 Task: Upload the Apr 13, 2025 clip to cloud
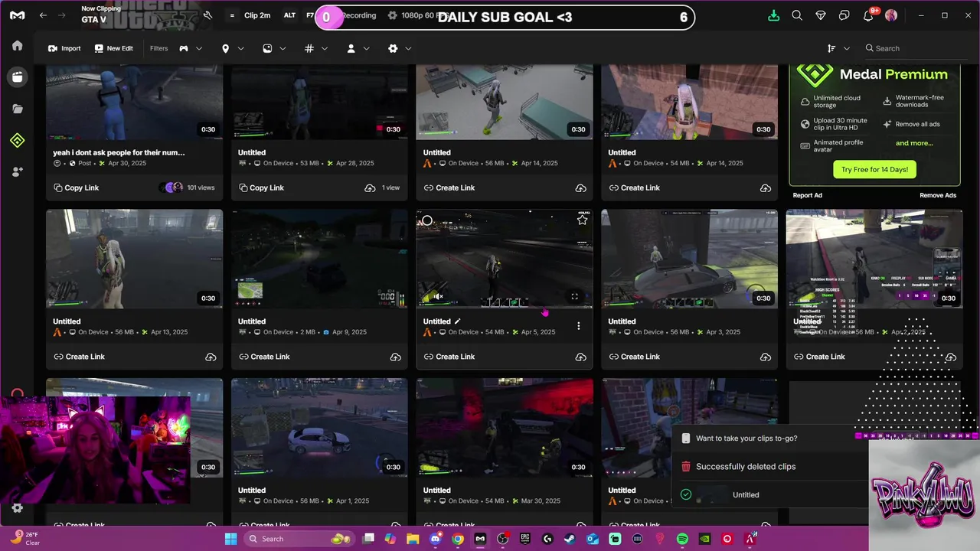(211, 357)
